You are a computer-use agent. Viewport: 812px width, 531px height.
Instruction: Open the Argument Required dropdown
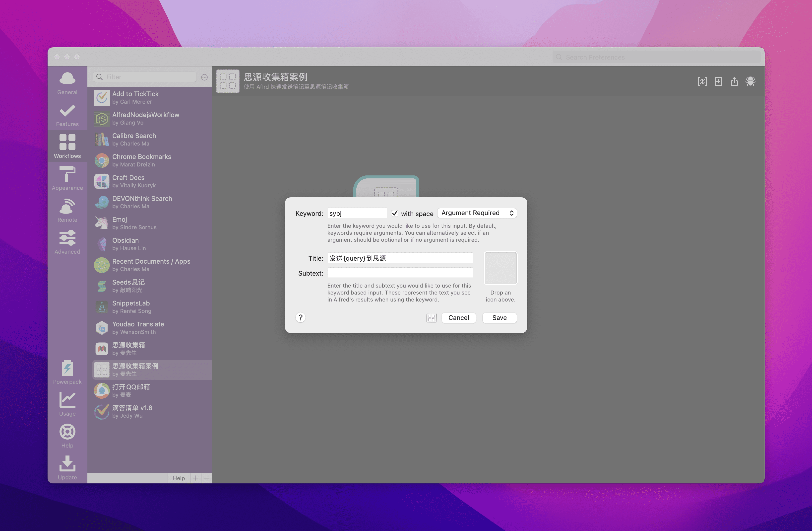click(477, 213)
